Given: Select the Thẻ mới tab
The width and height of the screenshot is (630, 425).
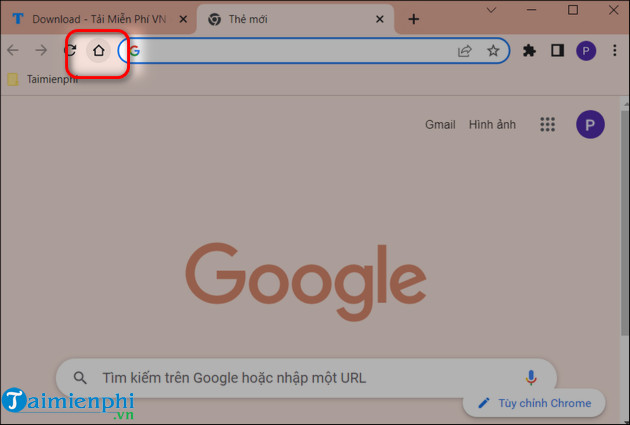Looking at the screenshot, I should point(295,19).
